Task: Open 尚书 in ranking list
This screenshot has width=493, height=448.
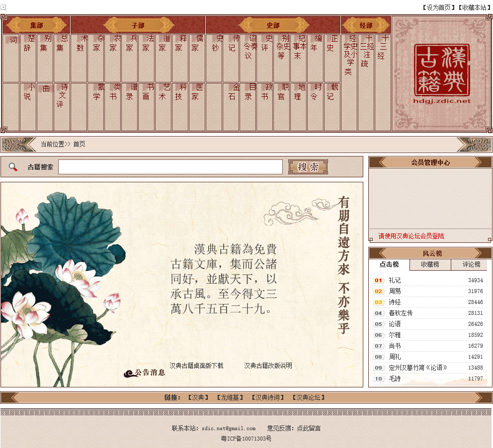Action: click(395, 346)
